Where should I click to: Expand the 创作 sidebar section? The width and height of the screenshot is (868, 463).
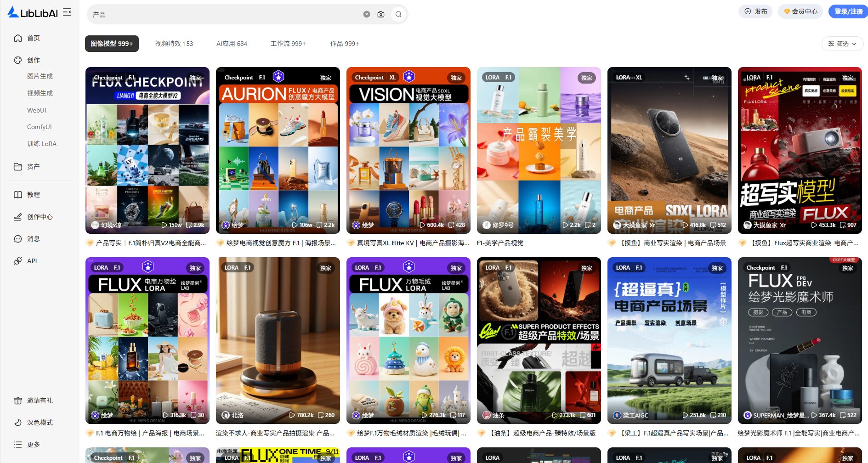33,60
